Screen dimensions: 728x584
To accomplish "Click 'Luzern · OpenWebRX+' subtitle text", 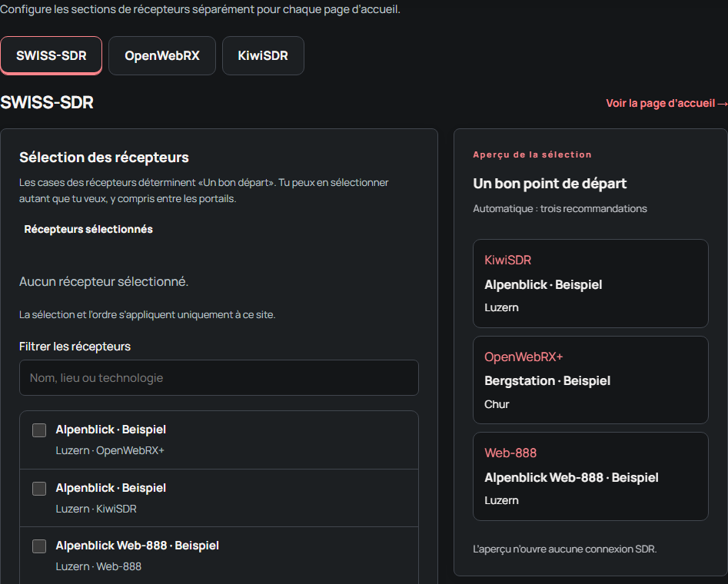I will [110, 450].
